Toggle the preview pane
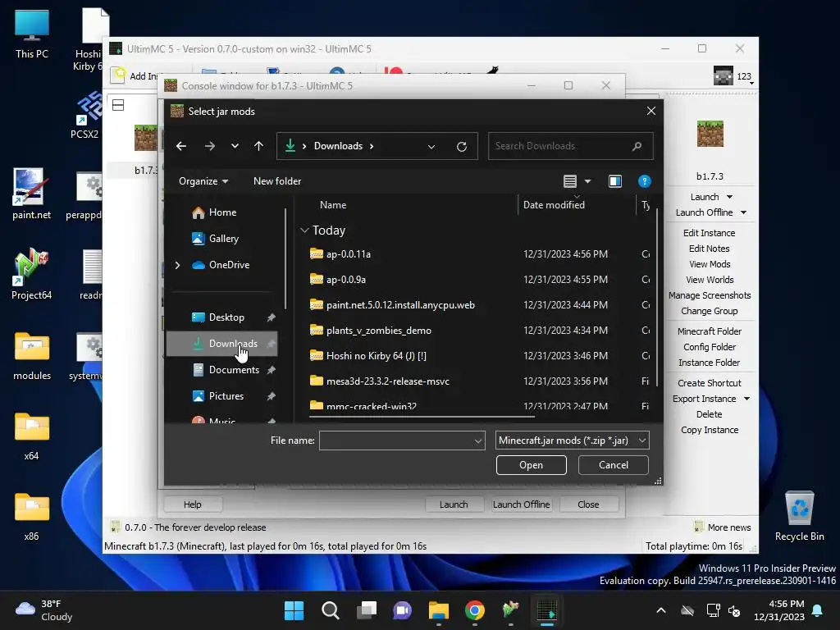Viewport: 840px width, 630px height. tap(615, 181)
